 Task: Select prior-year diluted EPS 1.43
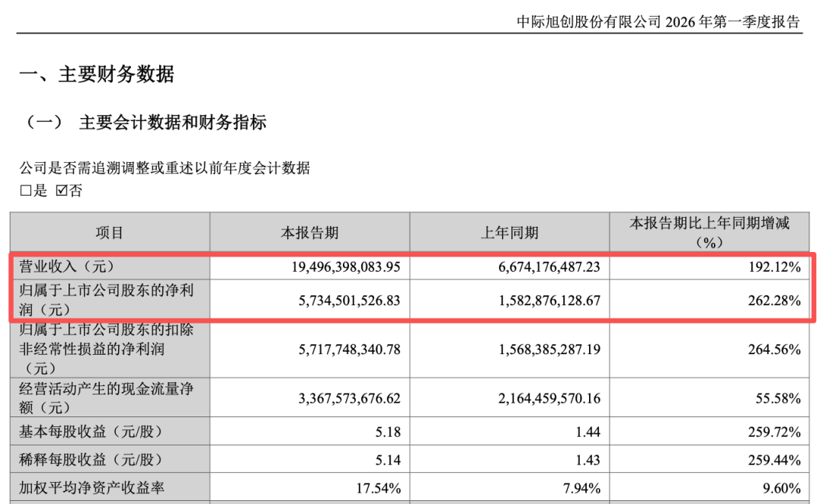588,461
